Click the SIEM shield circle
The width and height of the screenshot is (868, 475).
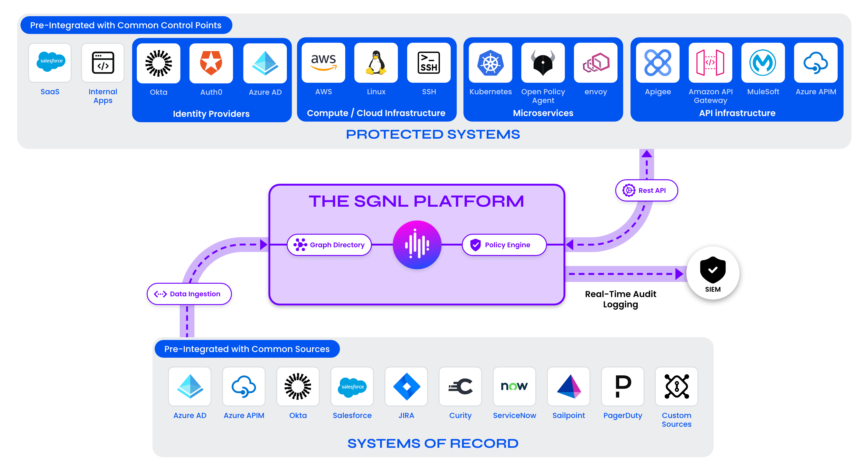(x=713, y=273)
